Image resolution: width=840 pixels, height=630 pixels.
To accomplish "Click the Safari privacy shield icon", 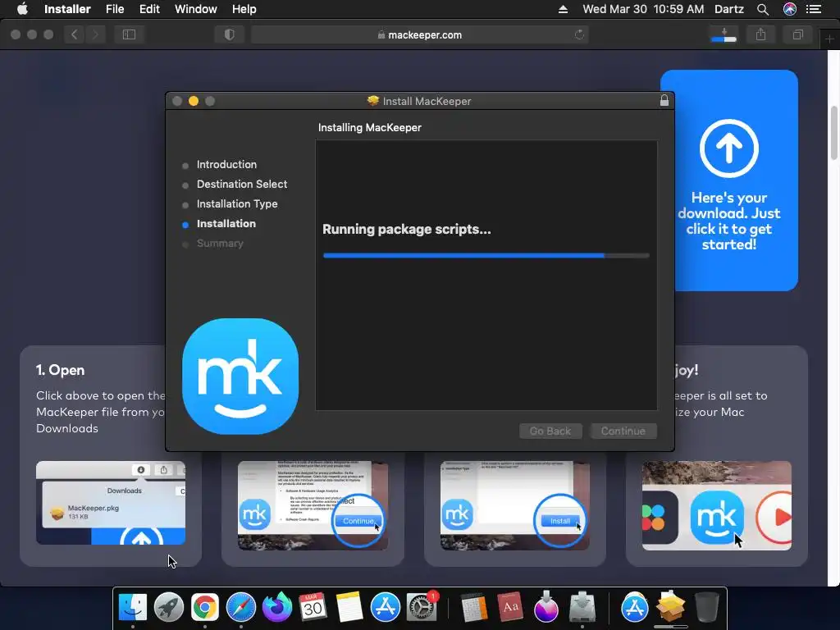I will pyautogui.click(x=230, y=34).
